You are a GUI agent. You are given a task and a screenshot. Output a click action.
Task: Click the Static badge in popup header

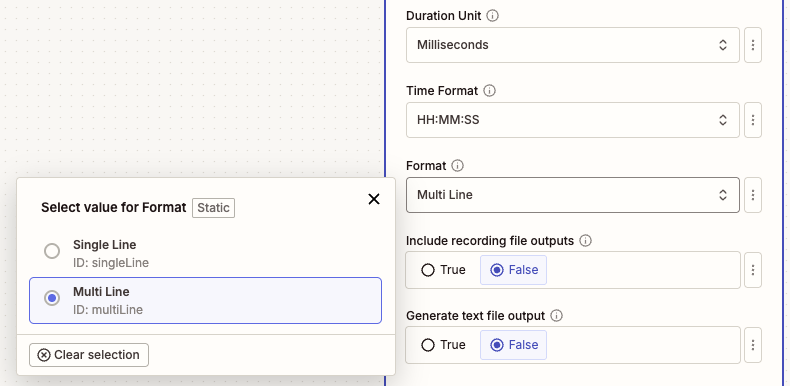coord(213,208)
